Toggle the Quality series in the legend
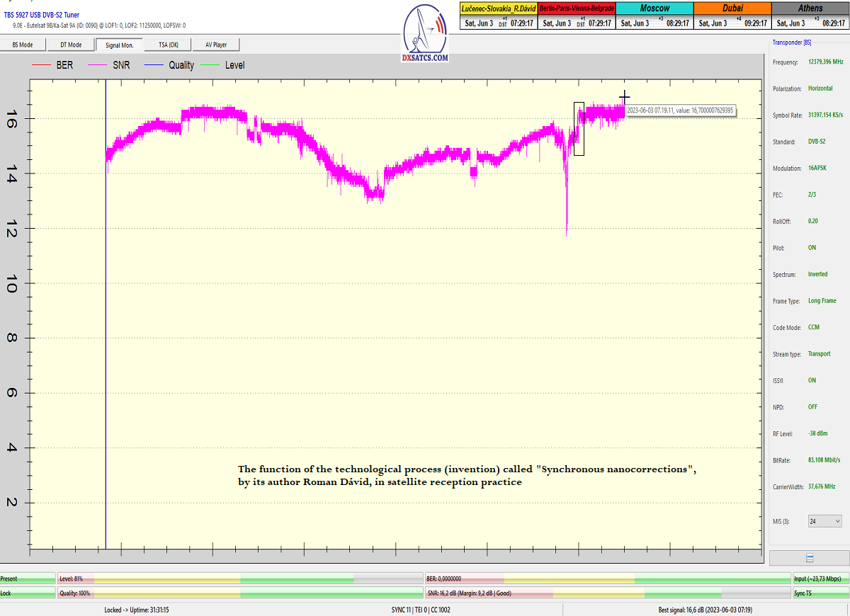850x616 pixels. tap(170, 65)
